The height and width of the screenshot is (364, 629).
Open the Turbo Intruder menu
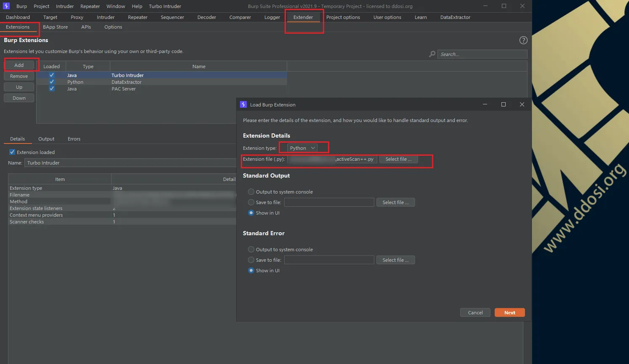coord(165,6)
